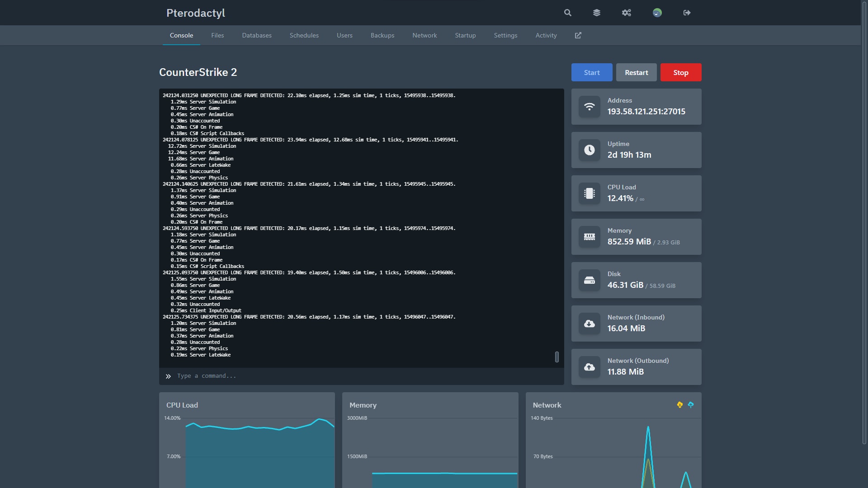The image size is (868, 488).
Task: Click the red Stop button
Action: 681,72
